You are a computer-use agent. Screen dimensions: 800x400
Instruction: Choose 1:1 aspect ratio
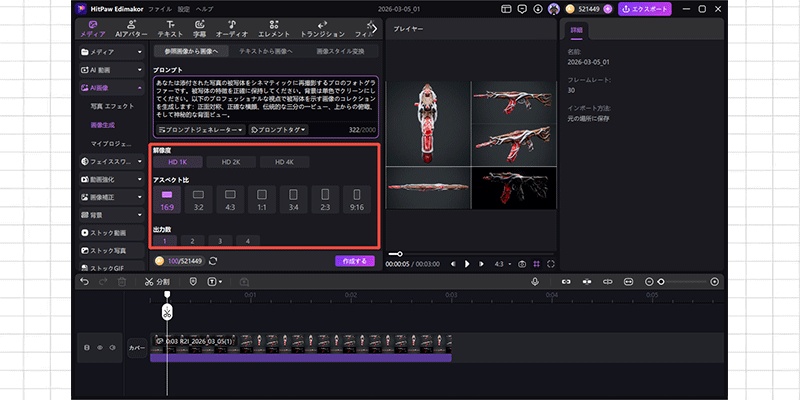(x=262, y=199)
